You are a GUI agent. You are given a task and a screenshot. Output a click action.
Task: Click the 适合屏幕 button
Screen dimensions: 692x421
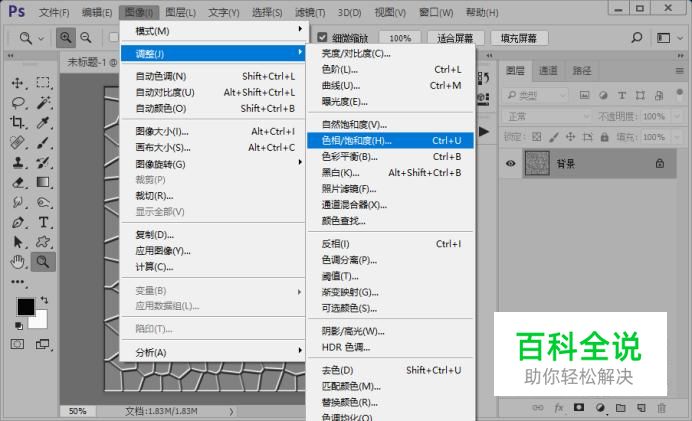pyautogui.click(x=455, y=38)
